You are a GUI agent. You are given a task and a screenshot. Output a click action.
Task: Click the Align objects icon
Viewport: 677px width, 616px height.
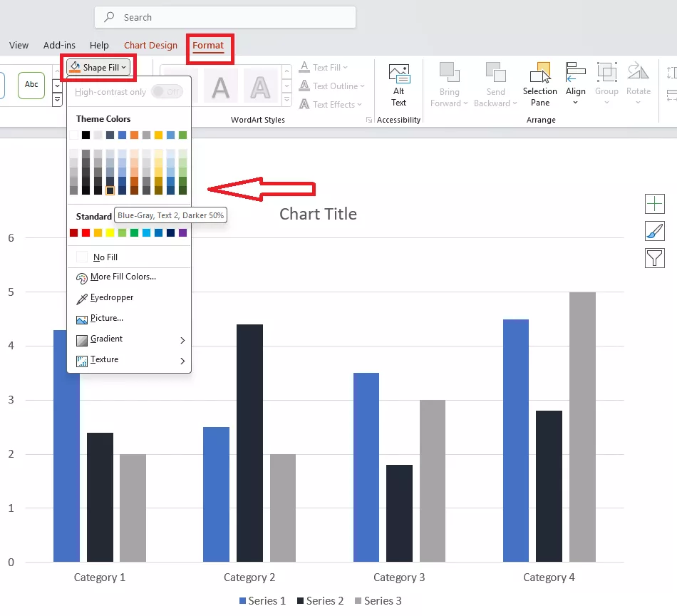point(576,72)
